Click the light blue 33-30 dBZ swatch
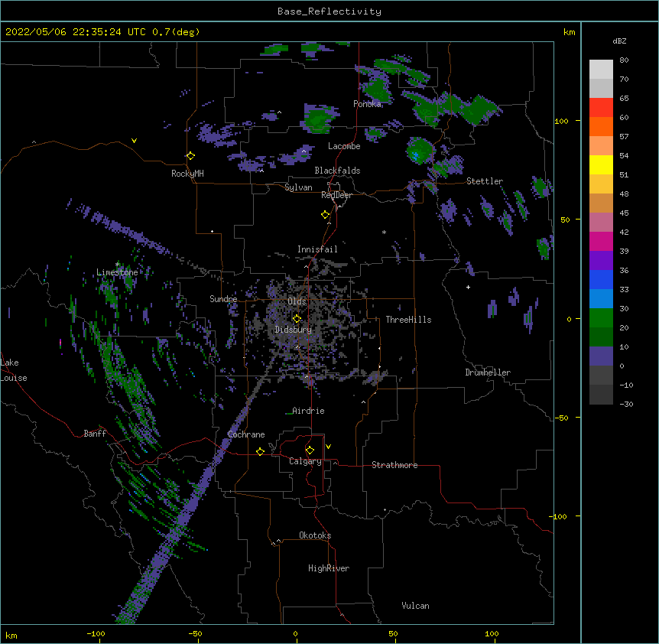 [x=601, y=299]
